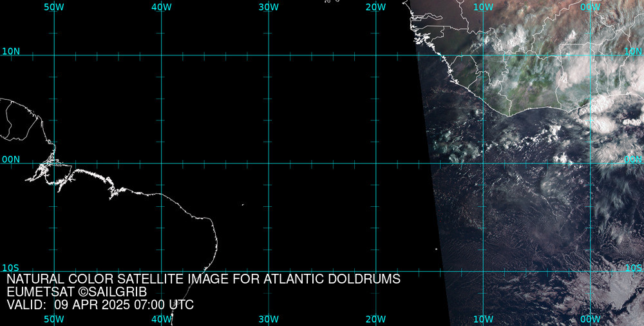The image size is (644, 326).
Task: Select the "50W" label in the bottom row
Action: pyautogui.click(x=54, y=319)
